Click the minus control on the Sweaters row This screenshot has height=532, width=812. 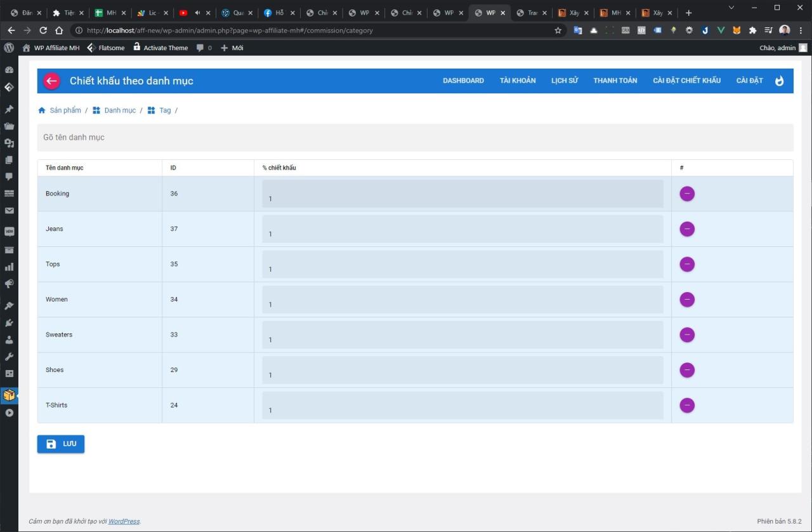[x=687, y=335]
